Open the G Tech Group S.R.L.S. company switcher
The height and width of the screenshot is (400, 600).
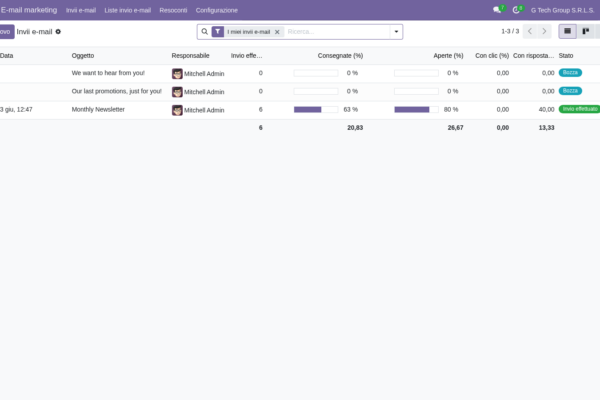point(562,10)
